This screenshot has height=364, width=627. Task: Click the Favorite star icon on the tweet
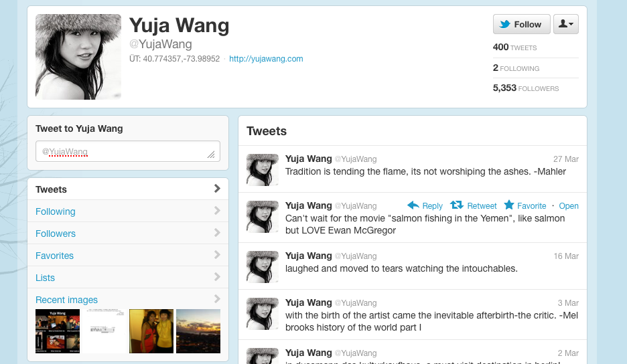(509, 205)
